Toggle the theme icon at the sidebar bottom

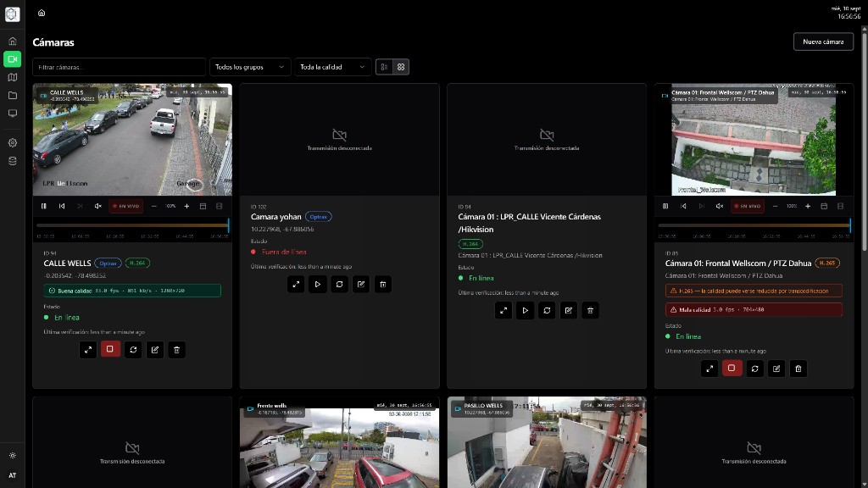coord(12,456)
